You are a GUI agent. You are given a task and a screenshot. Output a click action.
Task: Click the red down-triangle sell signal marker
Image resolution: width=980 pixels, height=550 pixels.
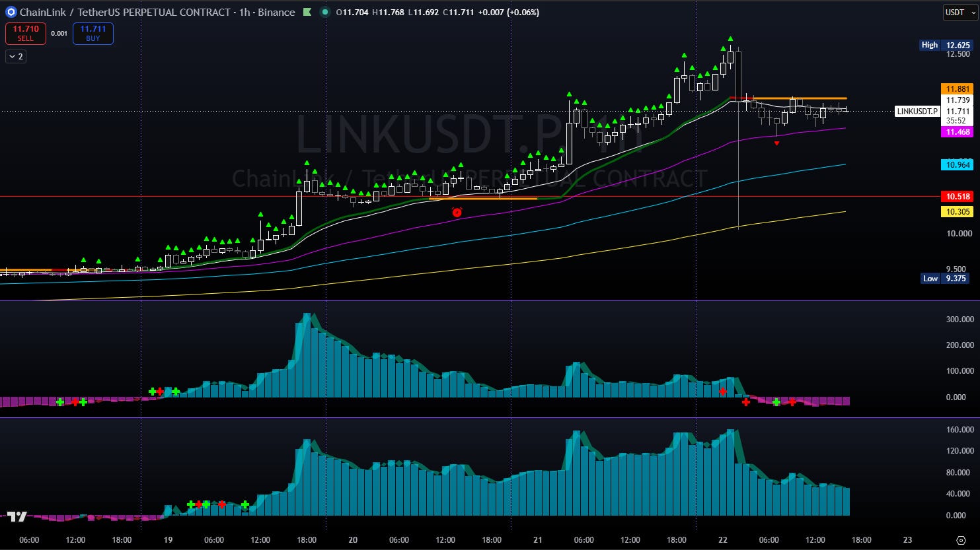pos(776,143)
